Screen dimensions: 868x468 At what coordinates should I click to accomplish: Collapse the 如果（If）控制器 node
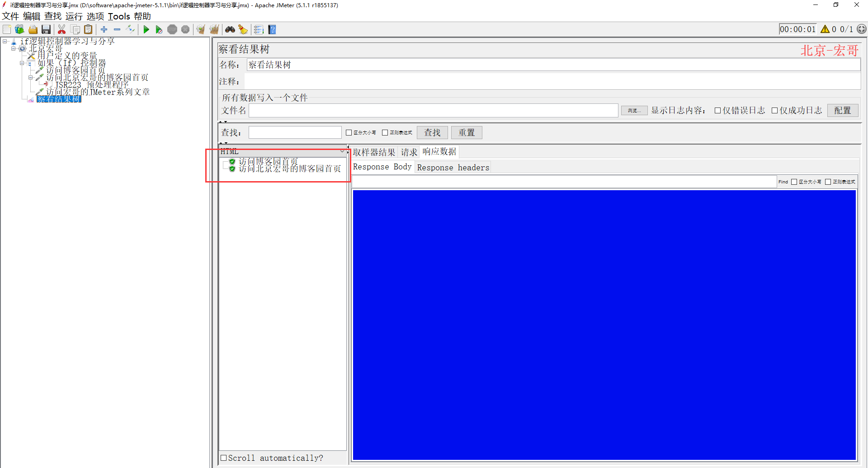pos(22,63)
